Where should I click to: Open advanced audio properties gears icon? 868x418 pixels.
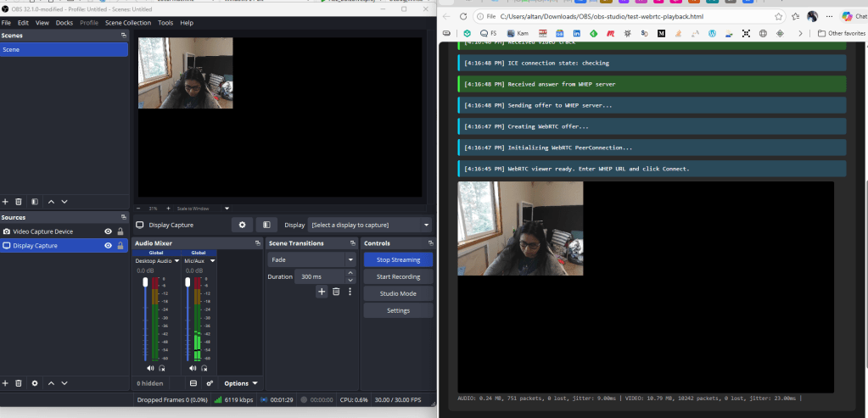[209, 383]
